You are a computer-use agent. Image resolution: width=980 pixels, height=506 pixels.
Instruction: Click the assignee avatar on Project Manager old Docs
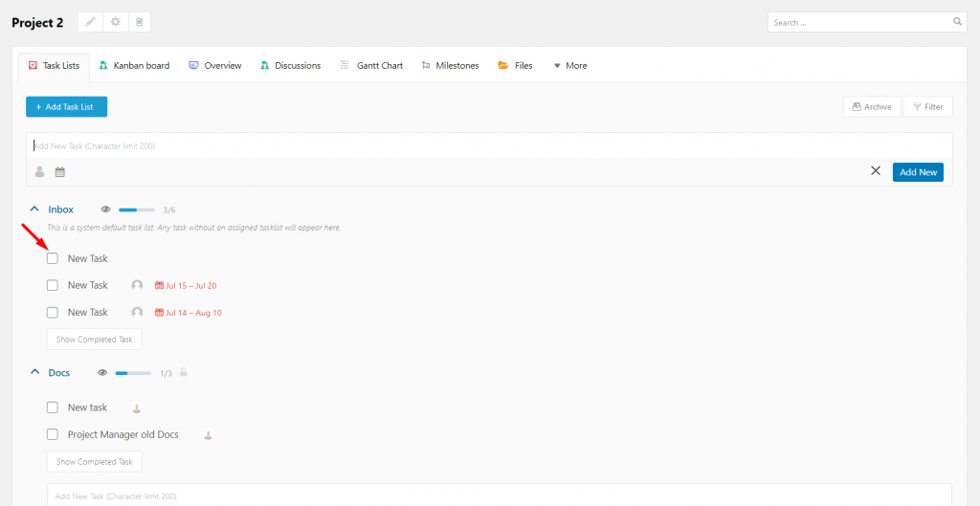click(x=208, y=435)
